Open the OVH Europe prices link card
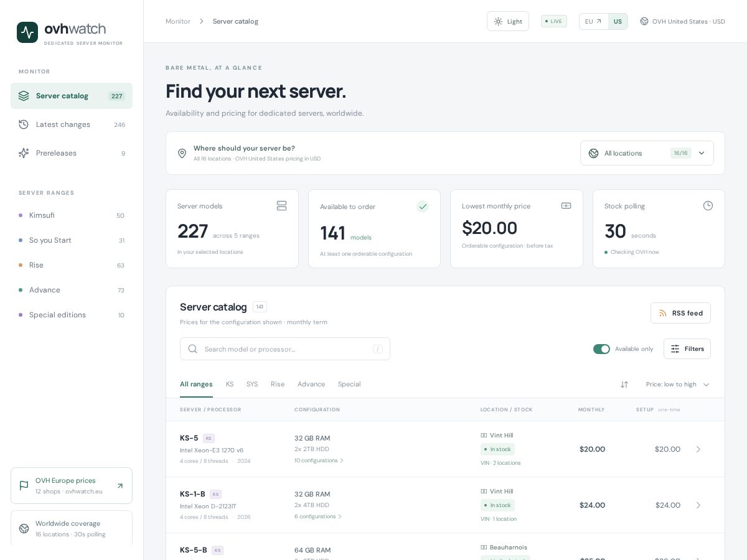 72,486
